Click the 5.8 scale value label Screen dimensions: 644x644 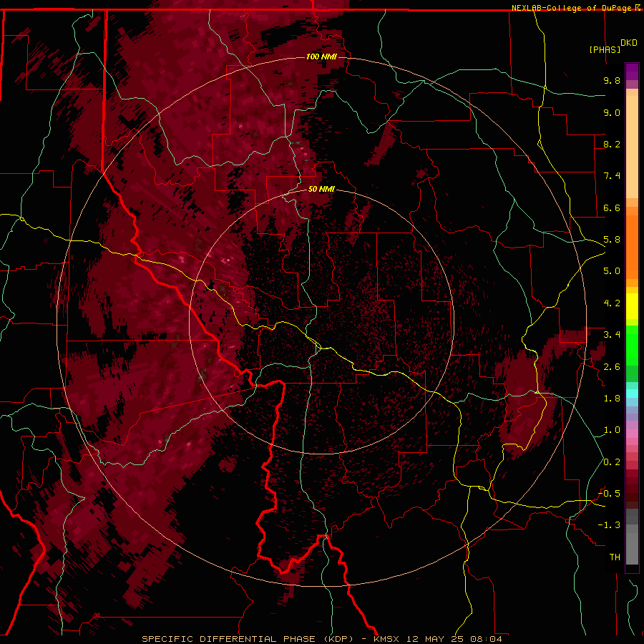612,240
